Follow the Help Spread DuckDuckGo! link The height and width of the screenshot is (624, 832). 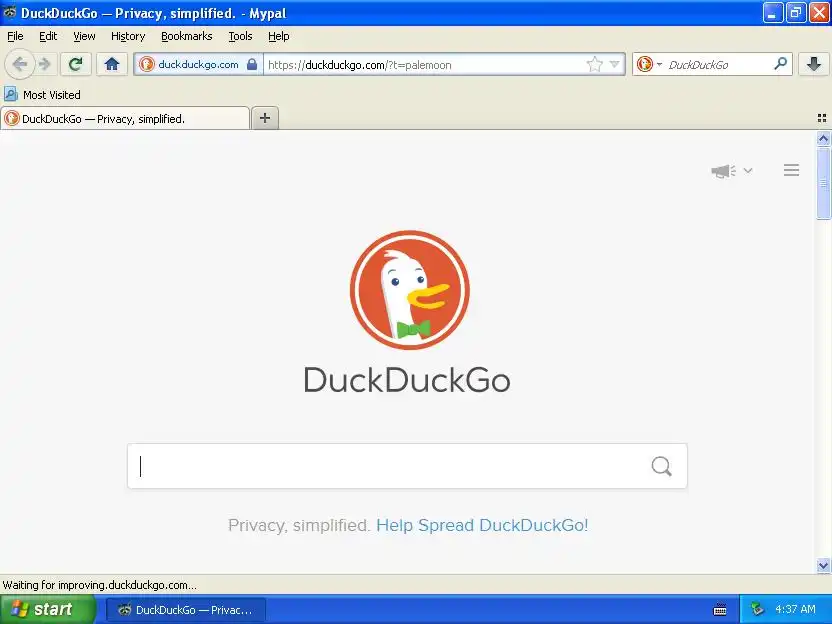(x=482, y=525)
